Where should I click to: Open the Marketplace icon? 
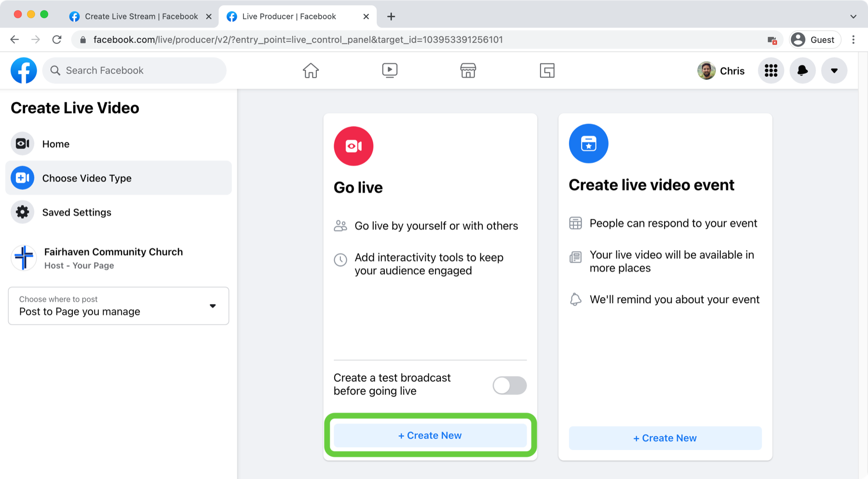[468, 70]
